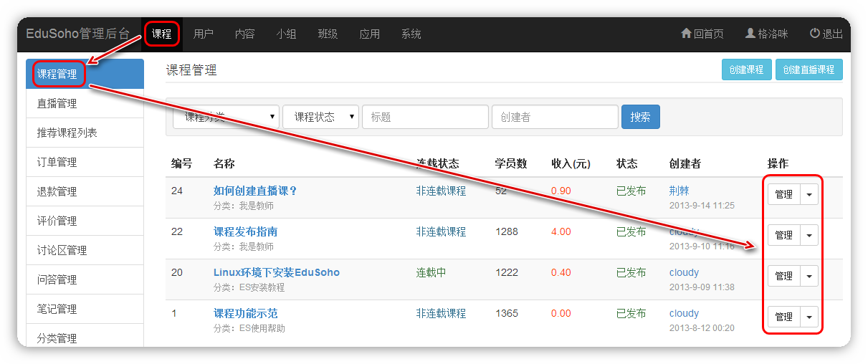The width and height of the screenshot is (868, 364).
Task: Expand the caret next to 管理 for course 24
Action: click(809, 194)
